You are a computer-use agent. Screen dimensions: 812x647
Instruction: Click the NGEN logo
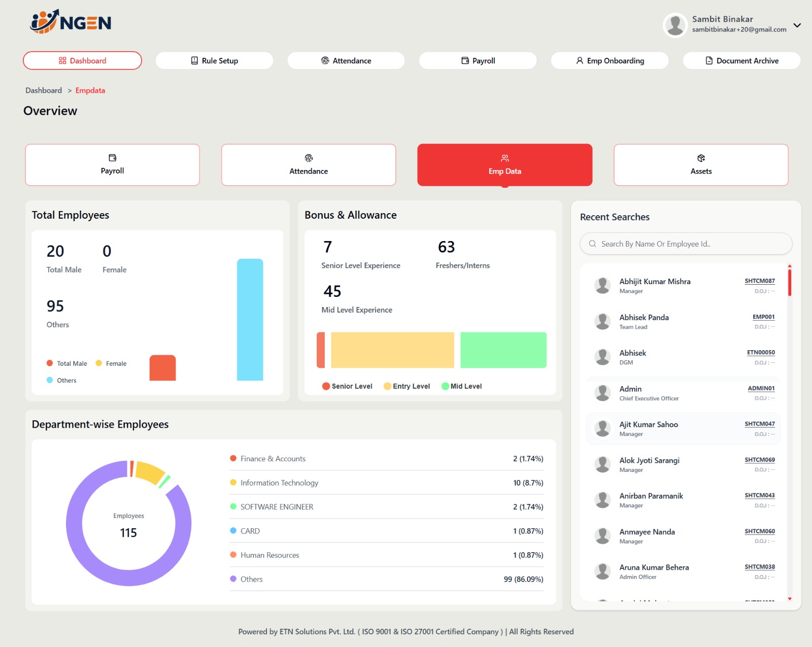coord(71,22)
